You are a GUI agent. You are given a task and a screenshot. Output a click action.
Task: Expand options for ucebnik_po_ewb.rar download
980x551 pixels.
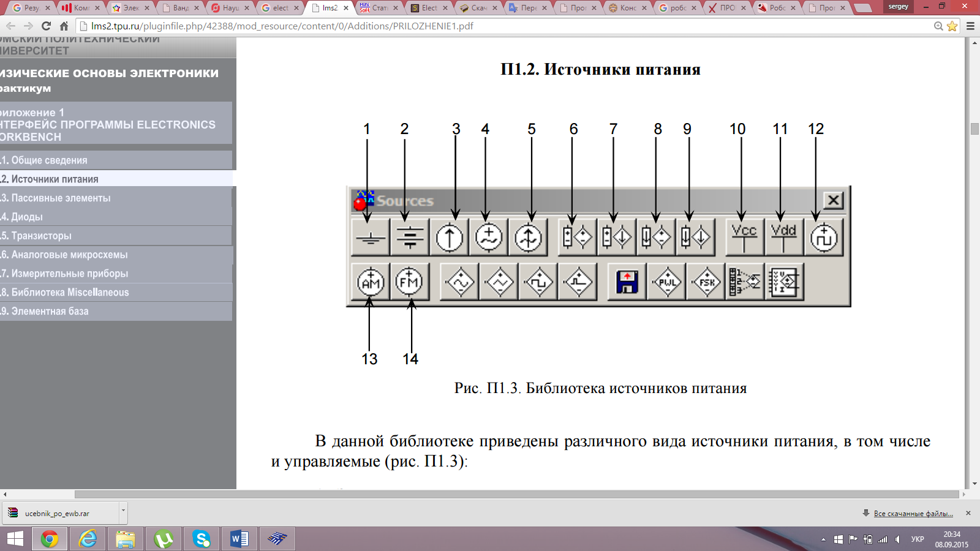coord(123,510)
